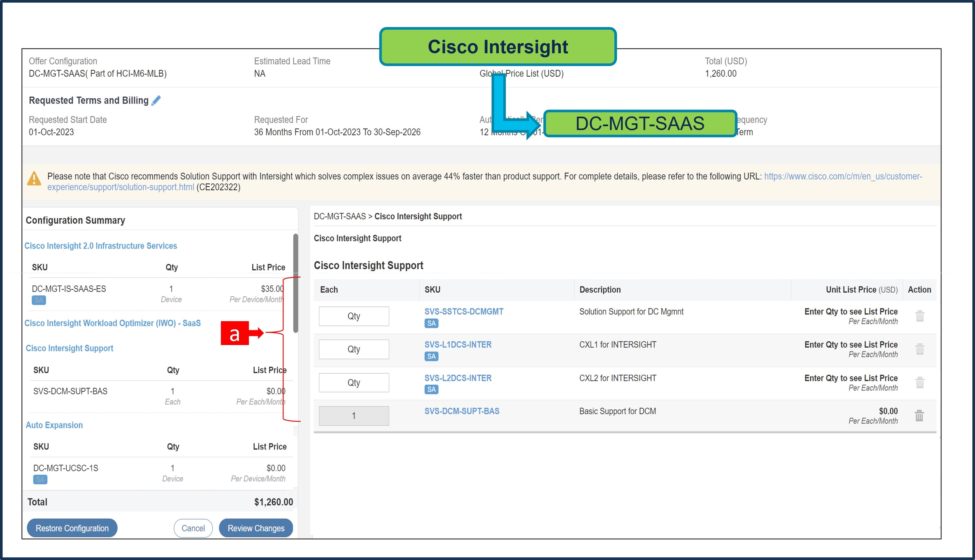
Task: Click DC-MGT-IS-SAAS-ES in summary list
Action: click(x=69, y=289)
